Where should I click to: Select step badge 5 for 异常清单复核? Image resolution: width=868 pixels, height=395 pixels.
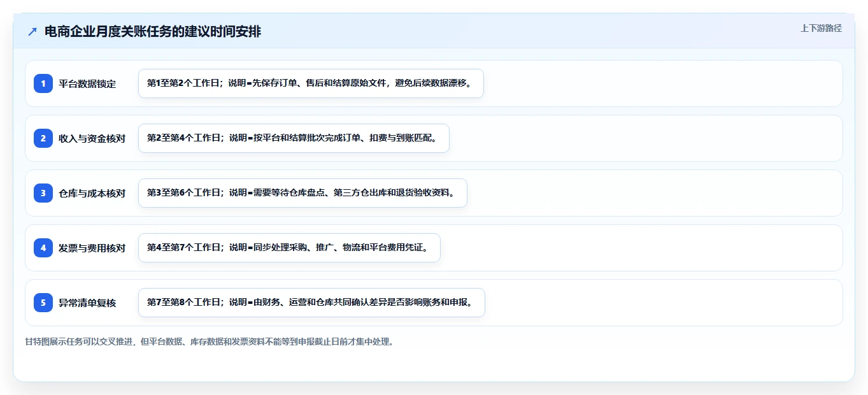click(x=43, y=303)
